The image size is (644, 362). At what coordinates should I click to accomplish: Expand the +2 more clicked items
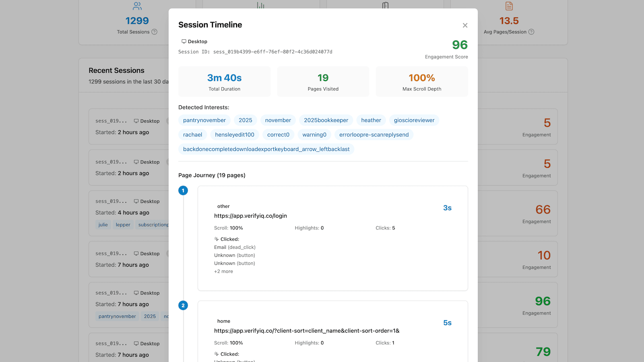[223, 271]
